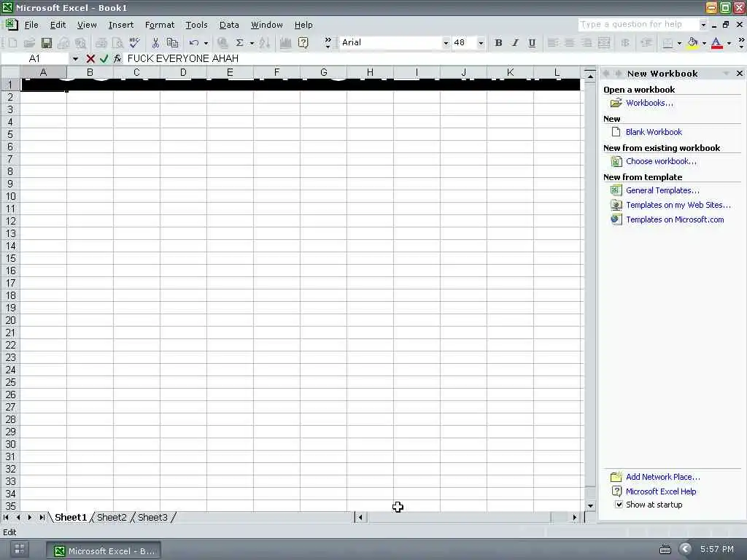Open the Arial font name dropdown

click(x=446, y=43)
